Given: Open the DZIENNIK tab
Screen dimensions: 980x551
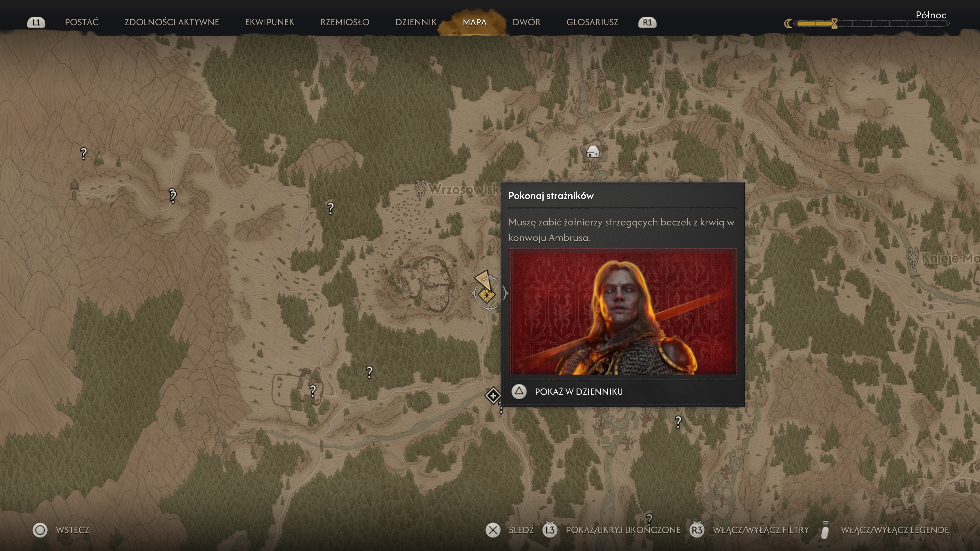Looking at the screenshot, I should (416, 22).
